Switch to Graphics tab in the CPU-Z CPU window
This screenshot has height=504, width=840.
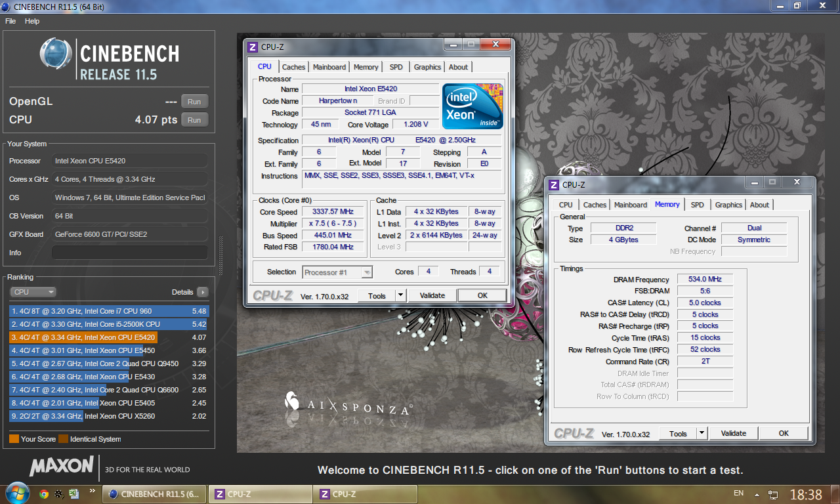click(427, 67)
